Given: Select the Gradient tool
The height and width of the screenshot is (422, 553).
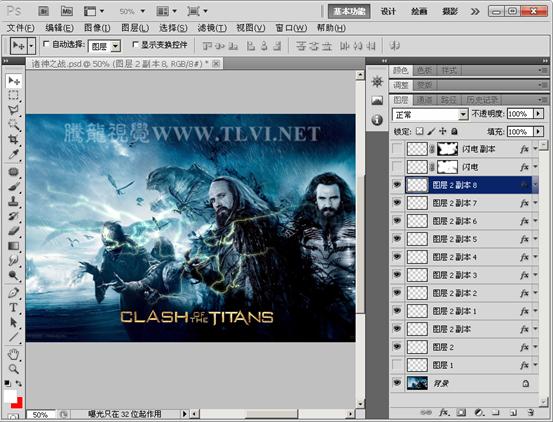Looking at the screenshot, I should (x=14, y=245).
